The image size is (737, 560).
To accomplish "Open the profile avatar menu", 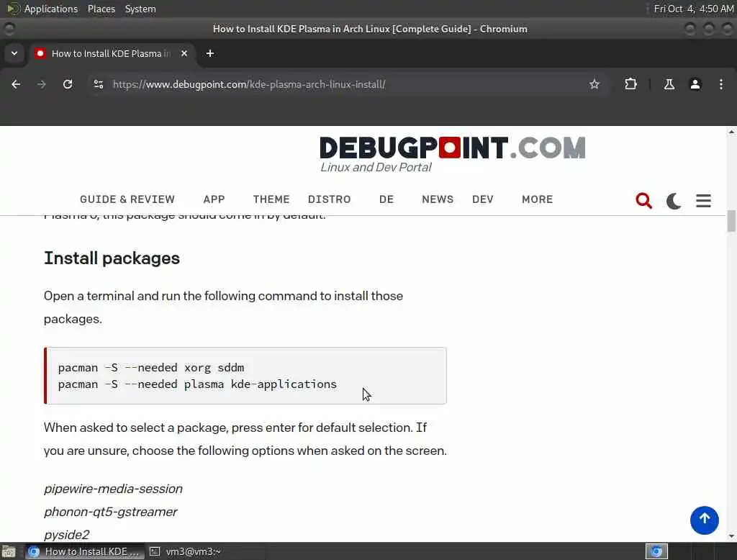I will (695, 84).
